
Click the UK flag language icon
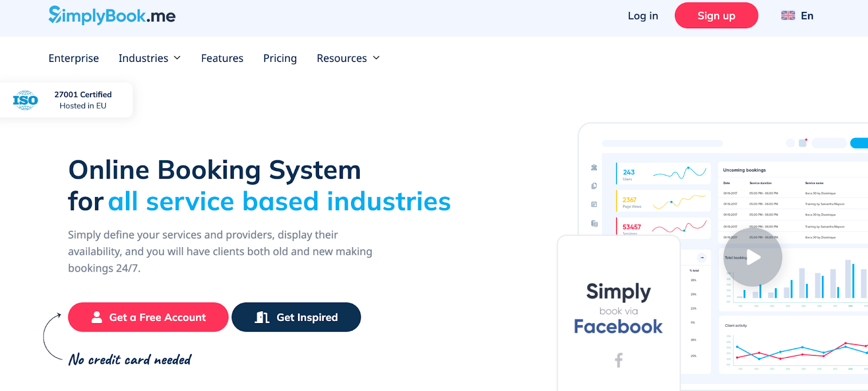pyautogui.click(x=788, y=16)
